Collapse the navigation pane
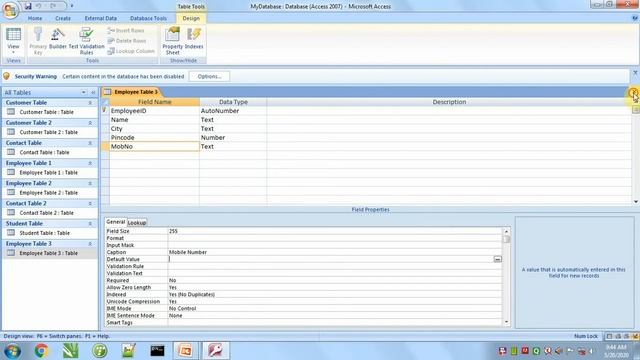Screen dimensions: 640x360 [93, 93]
